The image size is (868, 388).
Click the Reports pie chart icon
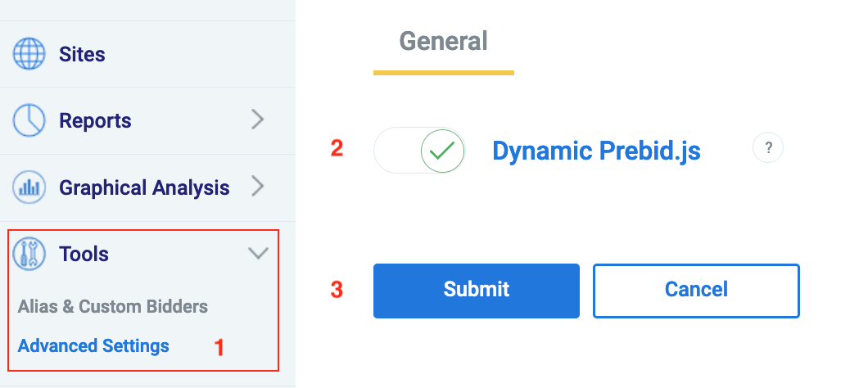(x=29, y=121)
